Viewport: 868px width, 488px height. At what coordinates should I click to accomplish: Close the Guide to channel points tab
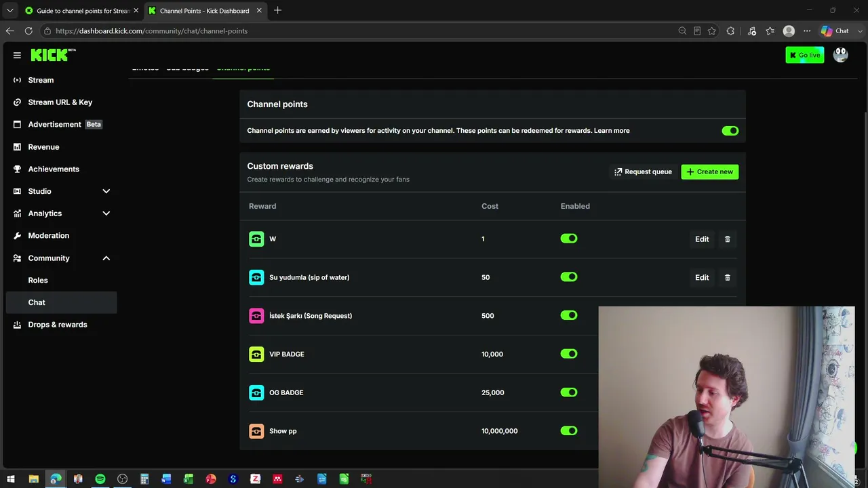pos(136,11)
